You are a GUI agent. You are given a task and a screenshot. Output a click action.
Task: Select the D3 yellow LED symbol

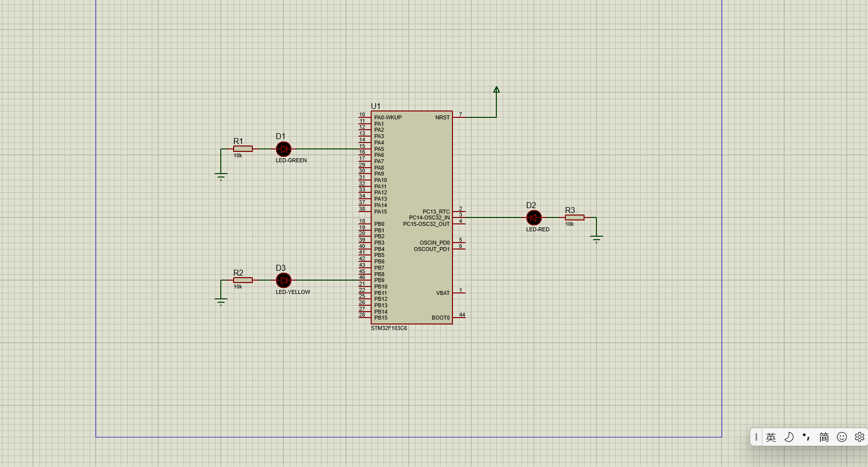point(283,281)
